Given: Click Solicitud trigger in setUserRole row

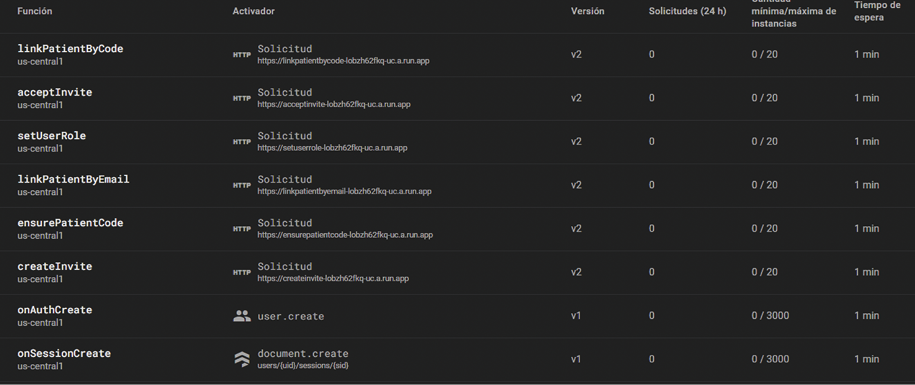Looking at the screenshot, I should [x=285, y=136].
